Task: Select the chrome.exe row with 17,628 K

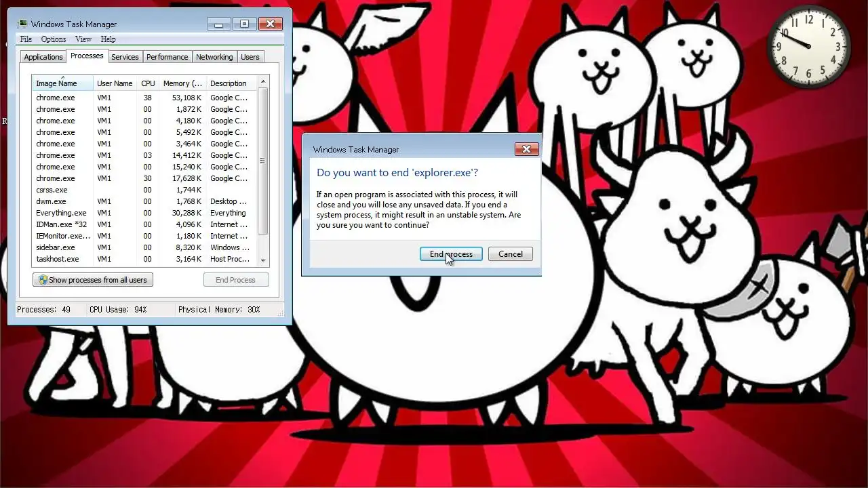Action: 145,178
